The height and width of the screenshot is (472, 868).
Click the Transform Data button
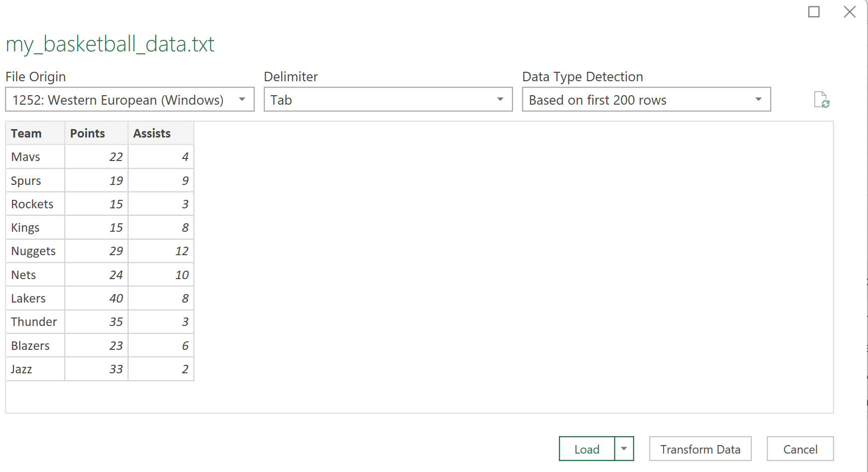coord(700,449)
